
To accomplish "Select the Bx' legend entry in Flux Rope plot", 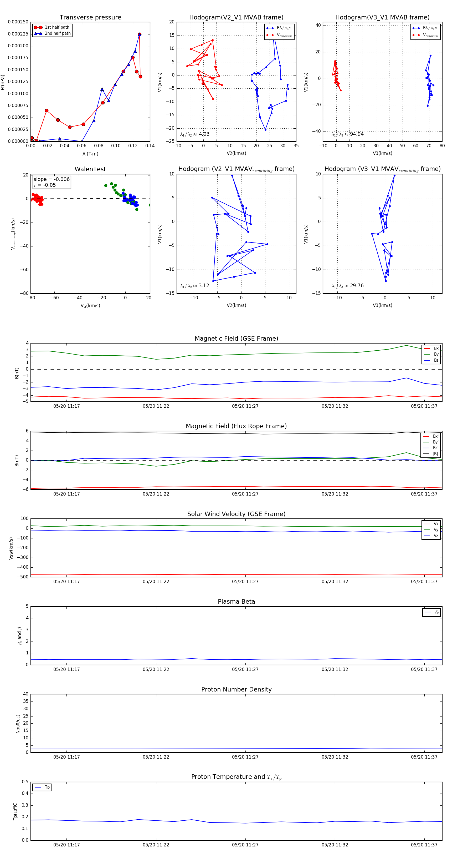I will tap(431, 436).
